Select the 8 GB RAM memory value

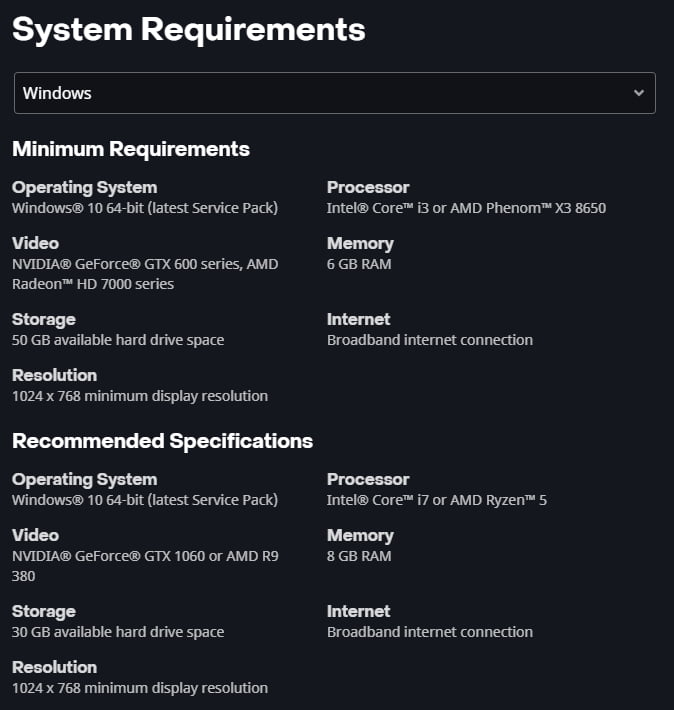(359, 556)
